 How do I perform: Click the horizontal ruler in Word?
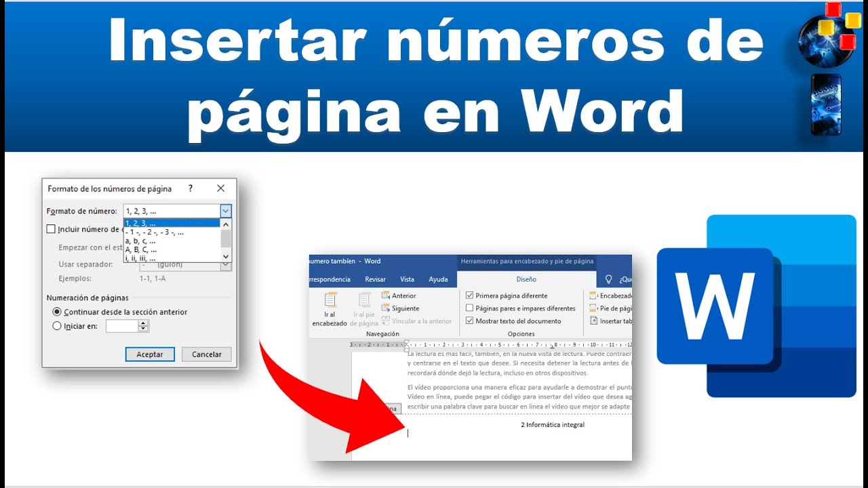pyautogui.click(x=492, y=344)
